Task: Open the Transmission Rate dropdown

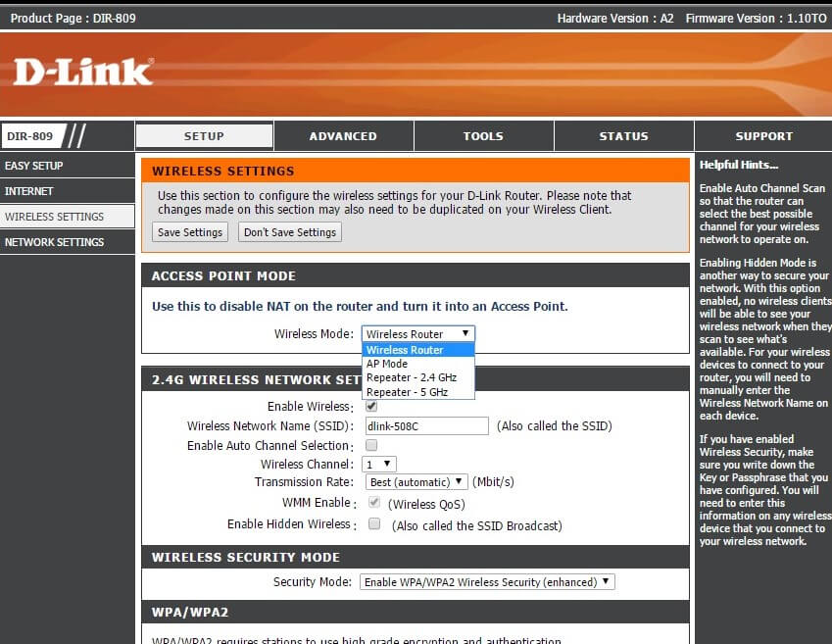Action: [416, 482]
